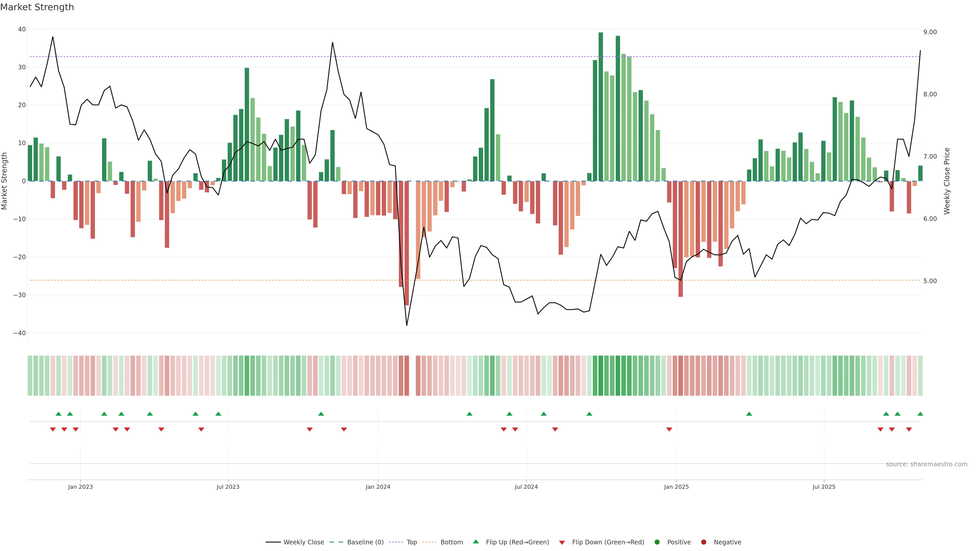Toggle the Flip Down (Green→Red) legend label
This screenshot has width=980, height=551.
(x=608, y=542)
